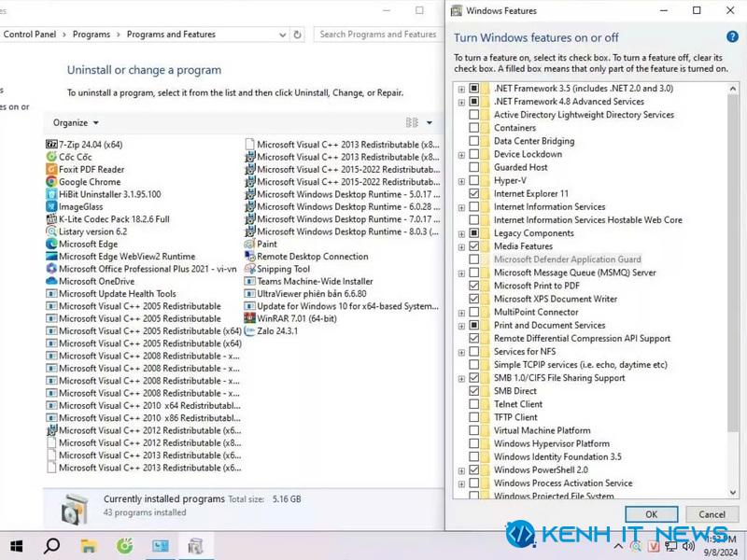The height and width of the screenshot is (560, 747).
Task: Select the Cốc Cốc browser icon in list
Action: [51, 157]
